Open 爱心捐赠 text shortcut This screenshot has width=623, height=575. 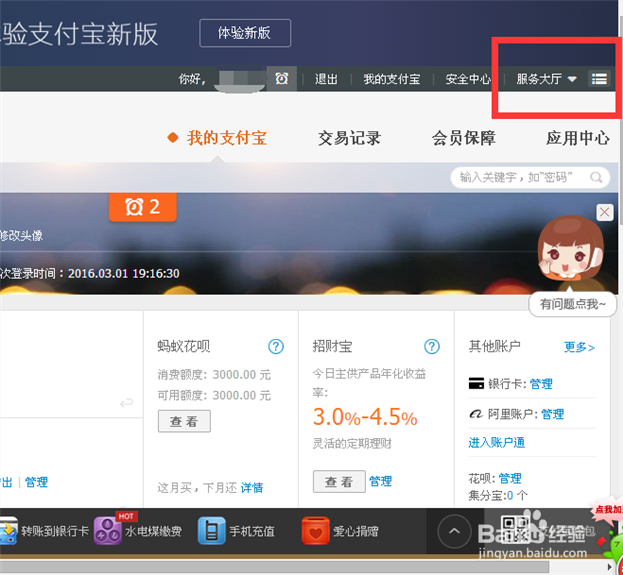(356, 531)
